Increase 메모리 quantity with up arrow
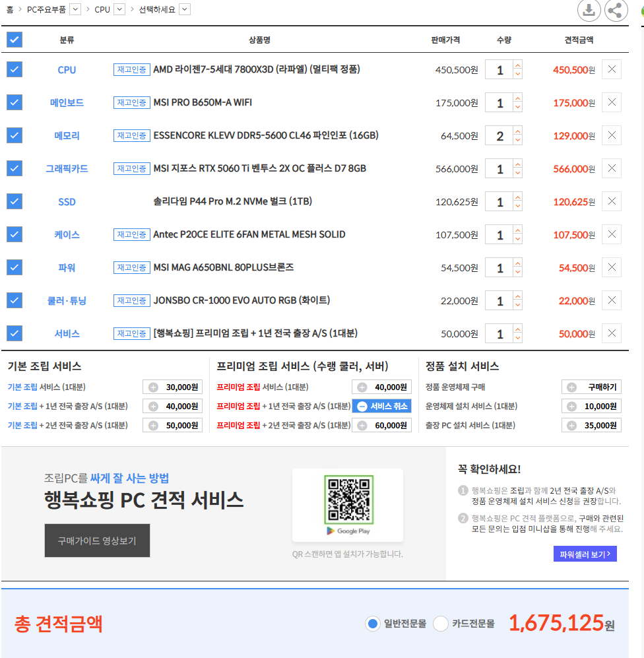Screen dimensions: 644x658 pyautogui.click(x=518, y=131)
